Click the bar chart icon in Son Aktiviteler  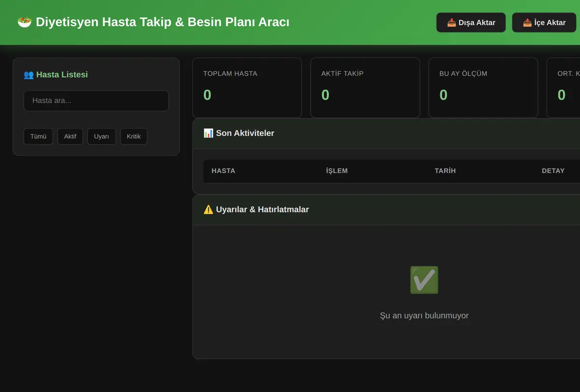(208, 133)
